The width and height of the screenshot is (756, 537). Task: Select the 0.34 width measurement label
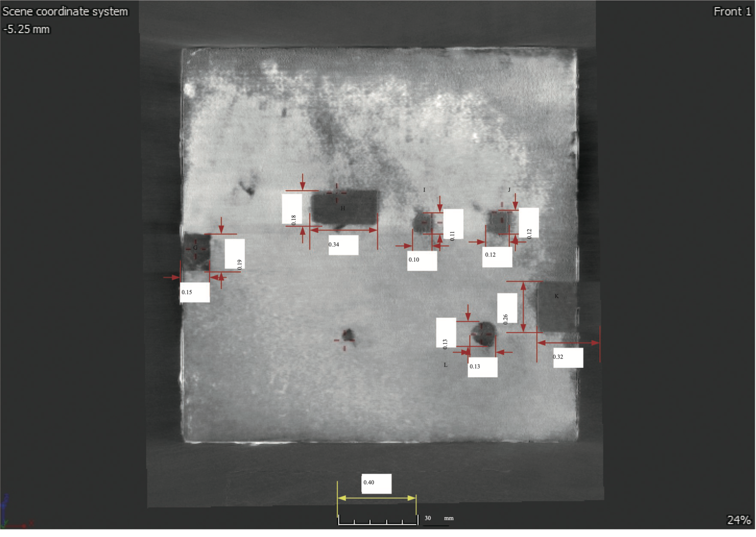[x=343, y=245]
